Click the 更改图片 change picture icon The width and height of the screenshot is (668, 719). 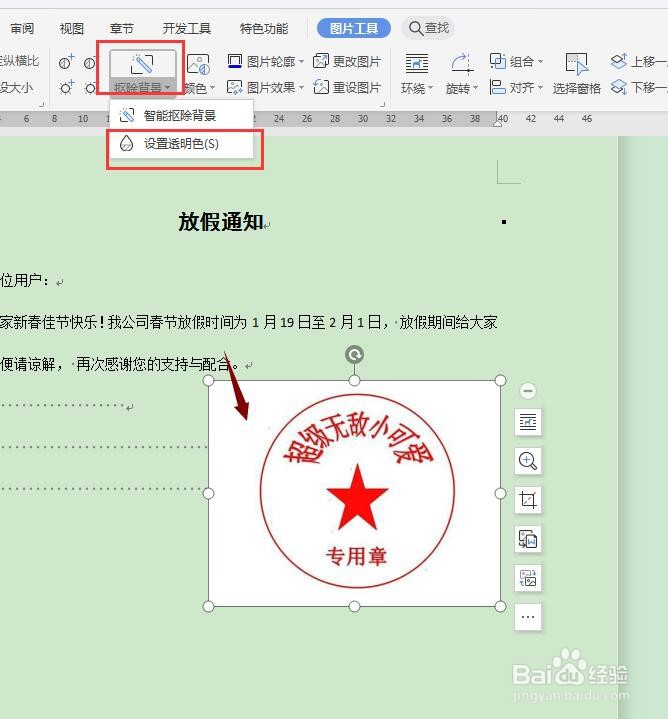click(x=321, y=61)
